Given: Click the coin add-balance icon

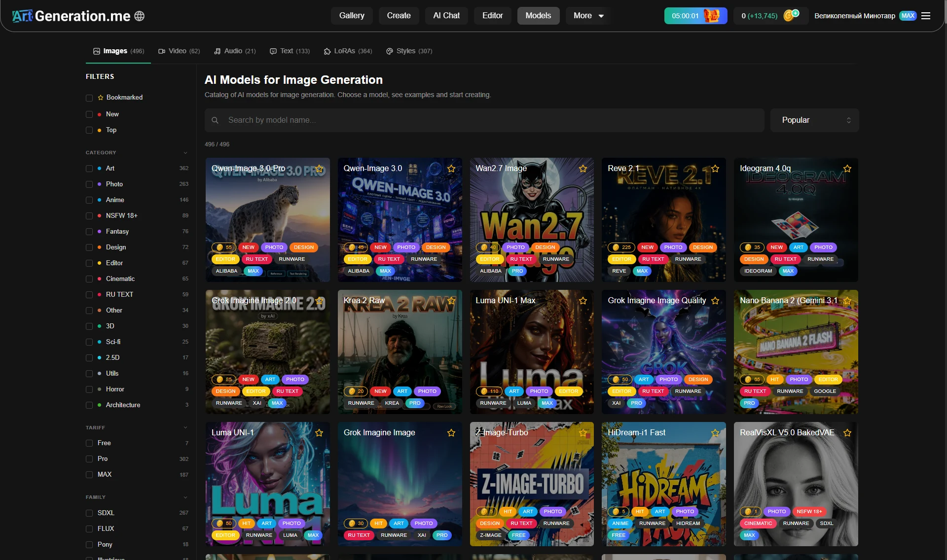Looking at the screenshot, I should (x=791, y=15).
